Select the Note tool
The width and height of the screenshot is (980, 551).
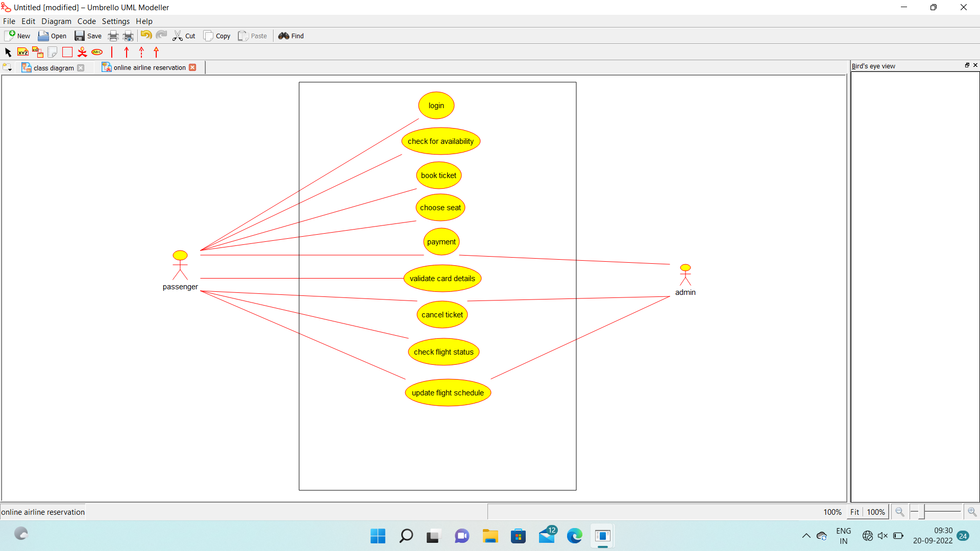52,52
